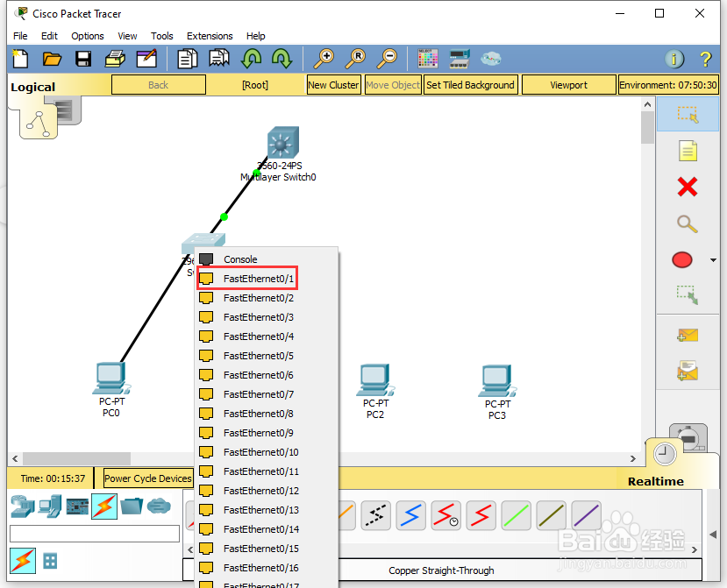
Task: Open the Help menu
Action: 255,36
